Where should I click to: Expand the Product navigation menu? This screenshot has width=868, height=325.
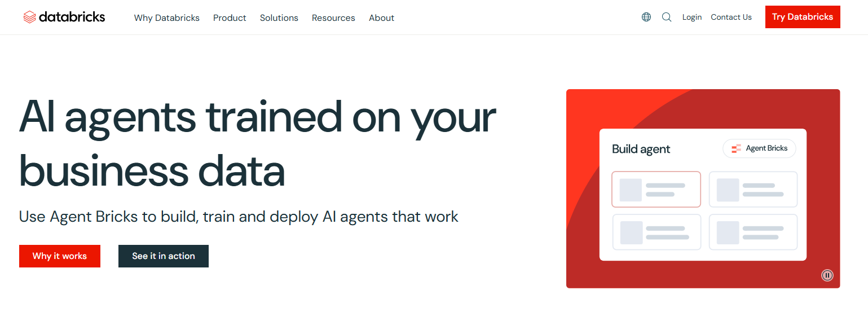coord(230,17)
